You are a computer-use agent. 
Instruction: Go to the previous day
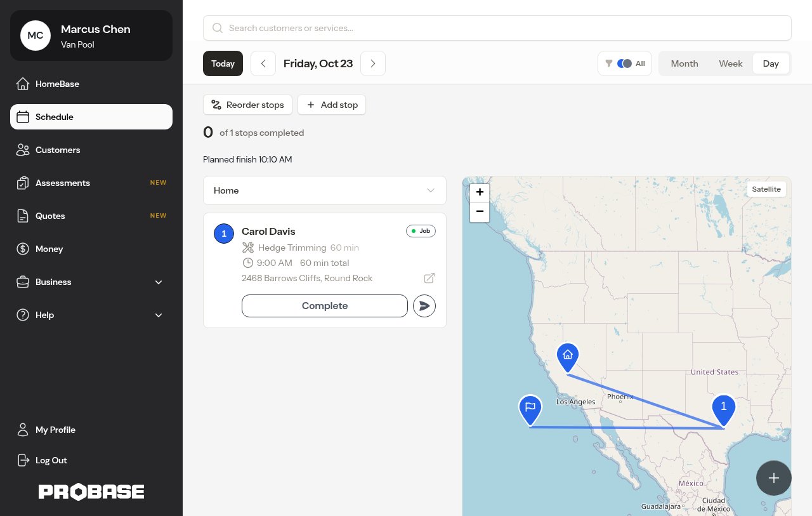(263, 63)
